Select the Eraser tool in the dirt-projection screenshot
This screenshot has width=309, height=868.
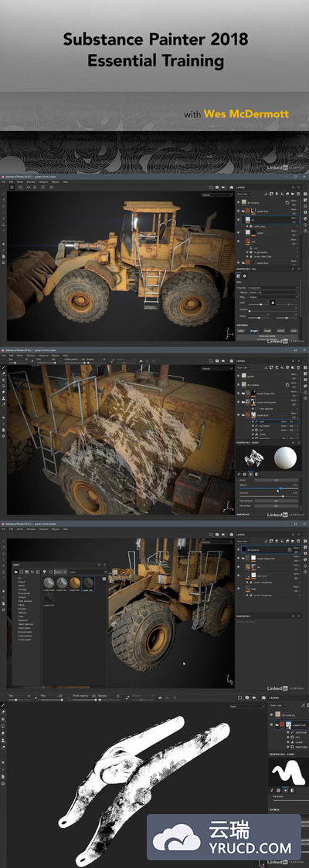[3, 373]
